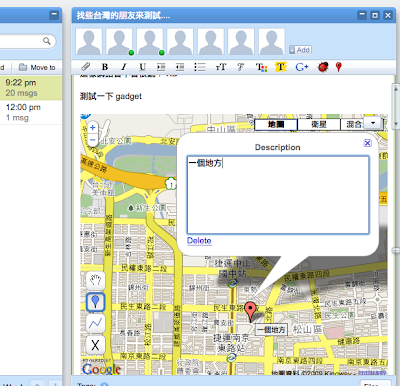400x386 pixels.
Task: Open the font family tool
Action: [x=240, y=67]
